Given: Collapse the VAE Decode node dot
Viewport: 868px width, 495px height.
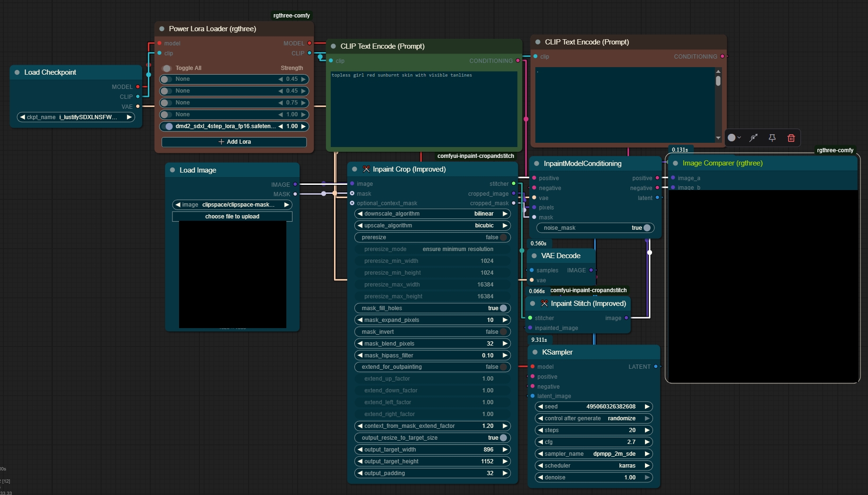Looking at the screenshot, I should pos(534,256).
